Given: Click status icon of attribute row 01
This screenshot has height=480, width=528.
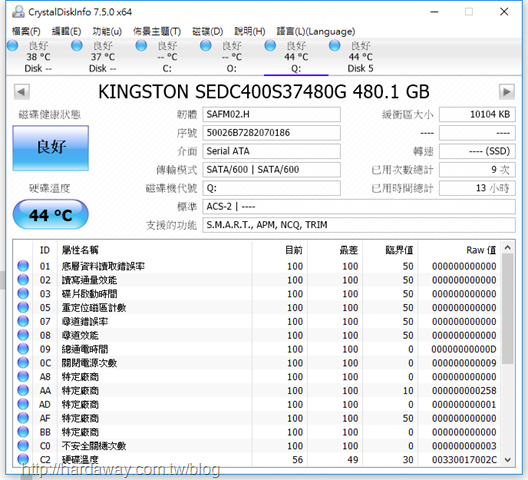Looking at the screenshot, I should pyautogui.click(x=23, y=266).
